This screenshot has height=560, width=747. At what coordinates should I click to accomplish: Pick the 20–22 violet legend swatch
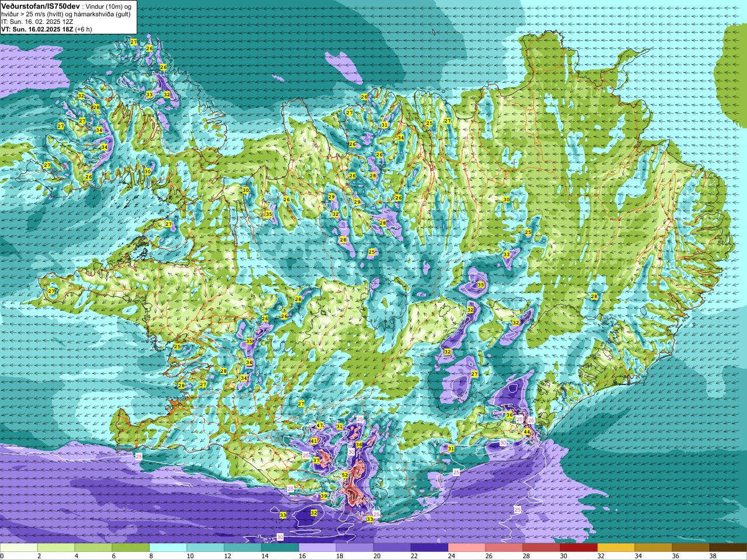(392, 548)
